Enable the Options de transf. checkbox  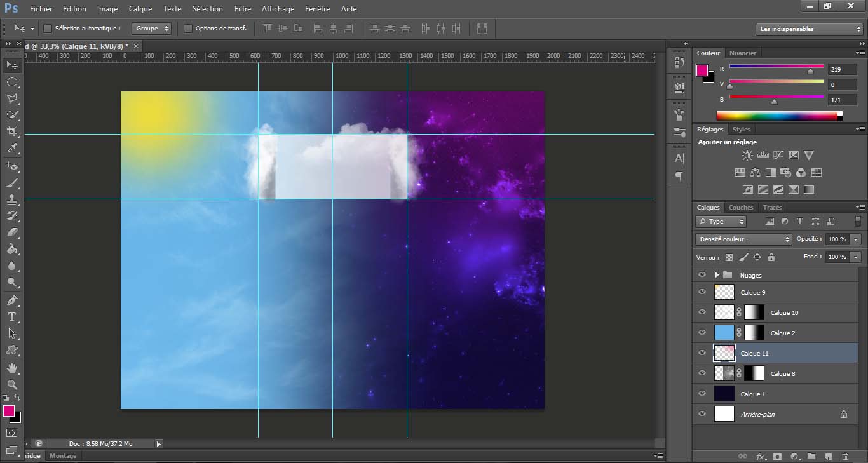click(187, 29)
